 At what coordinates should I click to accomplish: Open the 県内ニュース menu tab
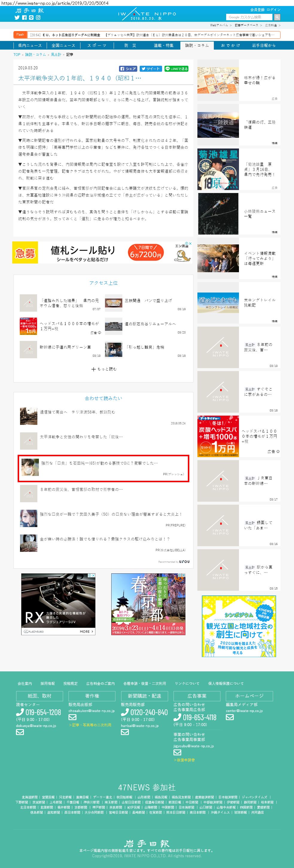coord(30,45)
